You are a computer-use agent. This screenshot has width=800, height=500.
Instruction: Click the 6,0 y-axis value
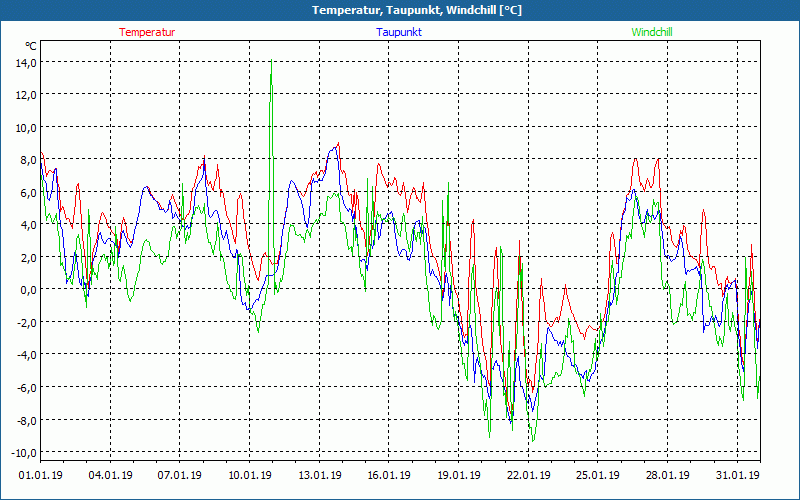click(x=28, y=192)
